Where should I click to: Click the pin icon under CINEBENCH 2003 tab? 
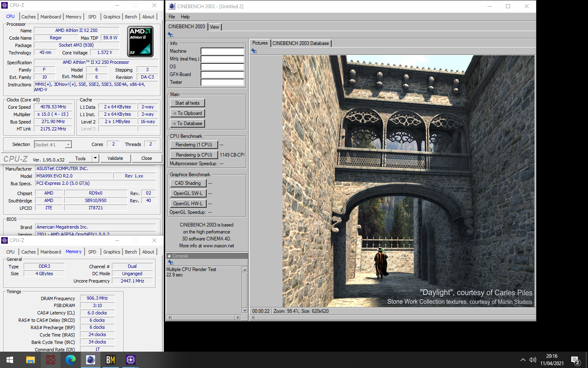click(170, 35)
